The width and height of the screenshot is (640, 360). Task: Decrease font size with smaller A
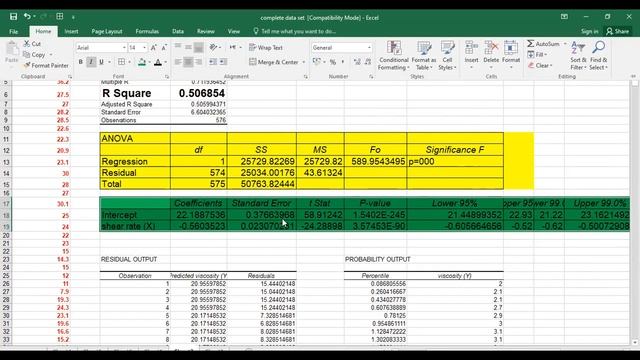pos(164,48)
